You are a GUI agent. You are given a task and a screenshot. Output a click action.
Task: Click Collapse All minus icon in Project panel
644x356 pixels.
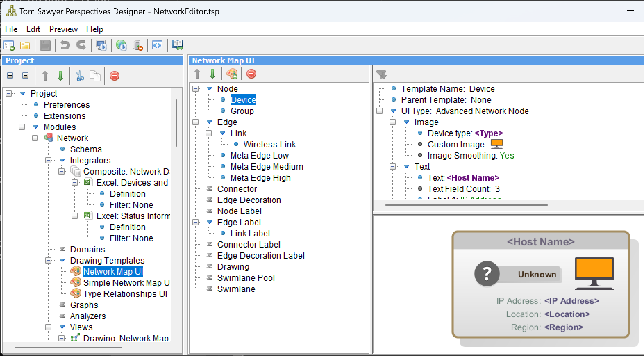pyautogui.click(x=25, y=75)
